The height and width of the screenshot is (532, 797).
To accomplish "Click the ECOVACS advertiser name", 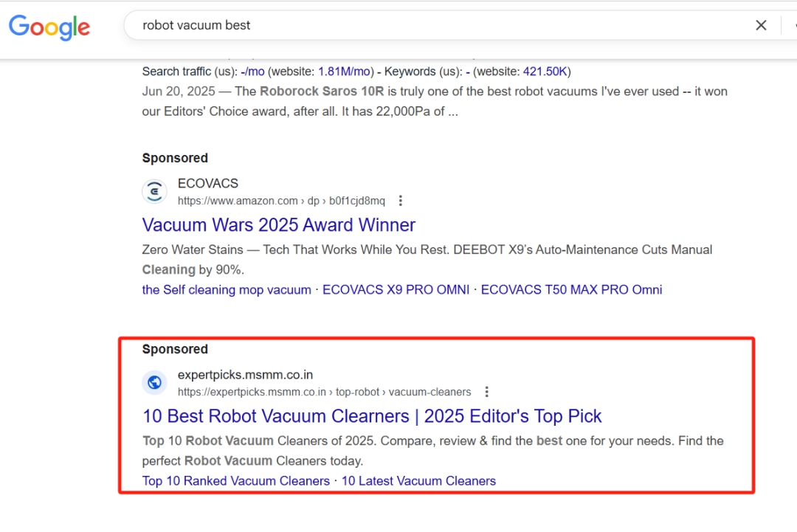I will tap(208, 184).
